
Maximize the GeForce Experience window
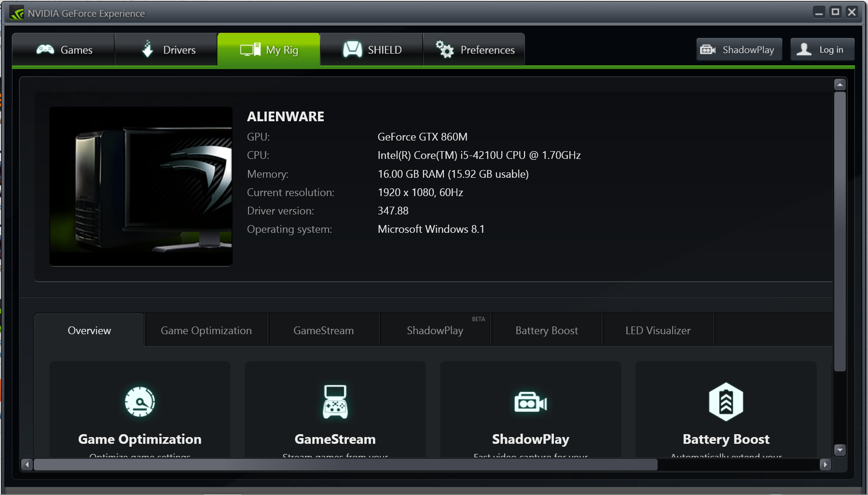point(835,12)
